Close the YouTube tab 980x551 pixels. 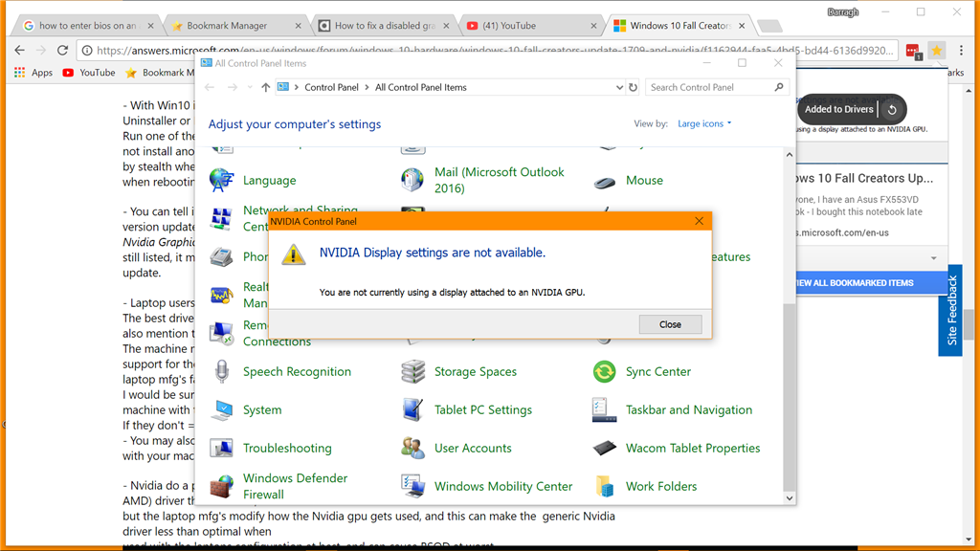tap(593, 26)
